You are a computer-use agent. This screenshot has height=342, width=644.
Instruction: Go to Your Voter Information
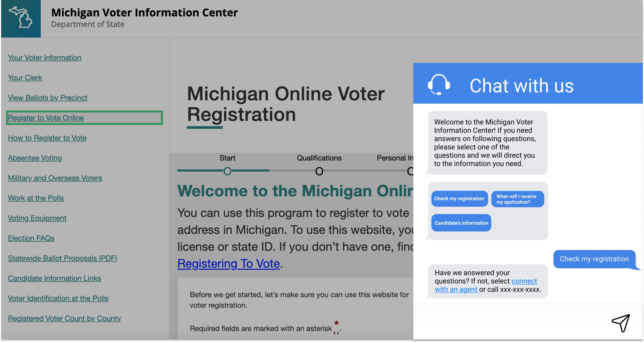click(x=45, y=58)
